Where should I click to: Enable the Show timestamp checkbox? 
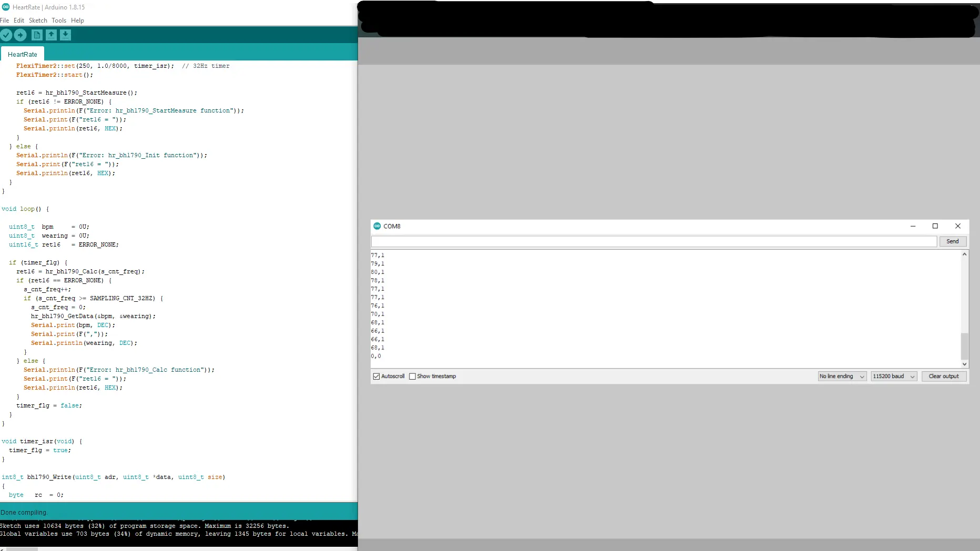click(412, 376)
